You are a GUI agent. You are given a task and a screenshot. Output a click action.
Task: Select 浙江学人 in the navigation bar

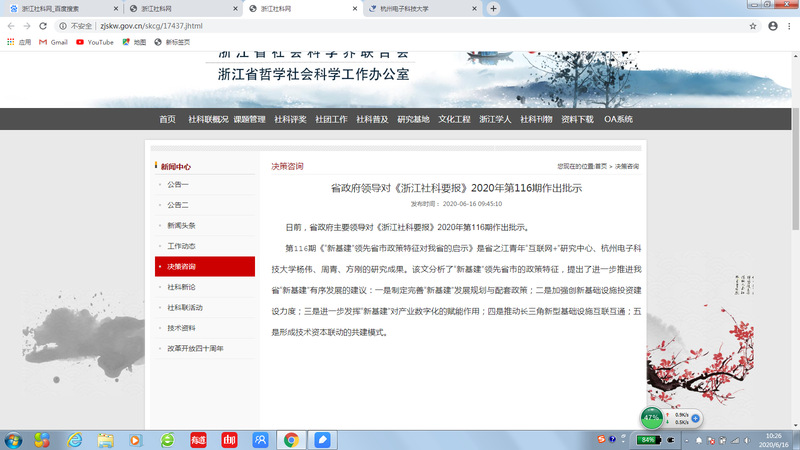(495, 119)
